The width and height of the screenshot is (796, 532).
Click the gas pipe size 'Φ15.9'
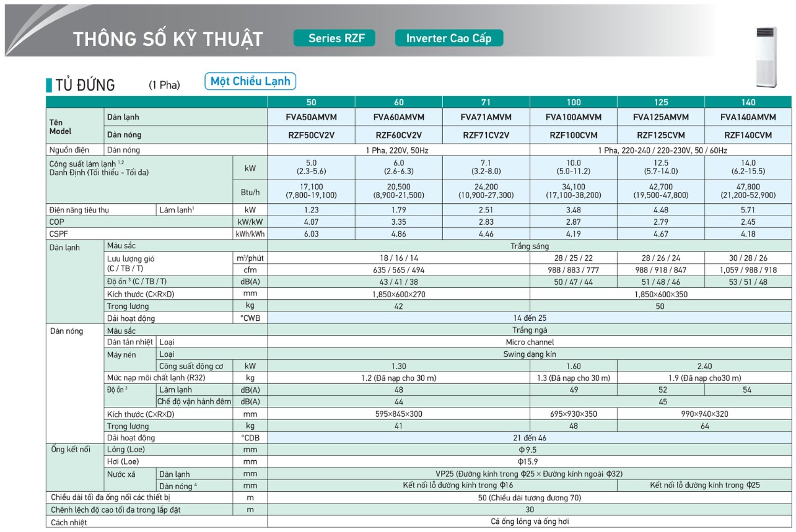528,461
